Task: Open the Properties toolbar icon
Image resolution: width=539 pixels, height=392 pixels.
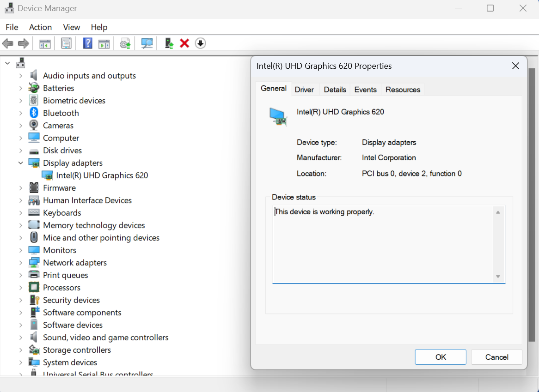Action: coord(66,43)
